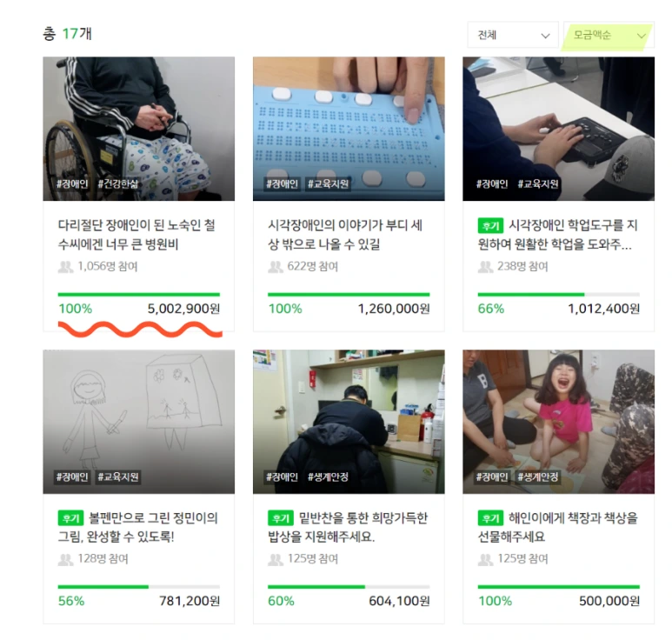The image size is (672, 640).
Task: Click the 후기 badge on 볼펜만으로 그린 card
Action: pyautogui.click(x=70, y=518)
